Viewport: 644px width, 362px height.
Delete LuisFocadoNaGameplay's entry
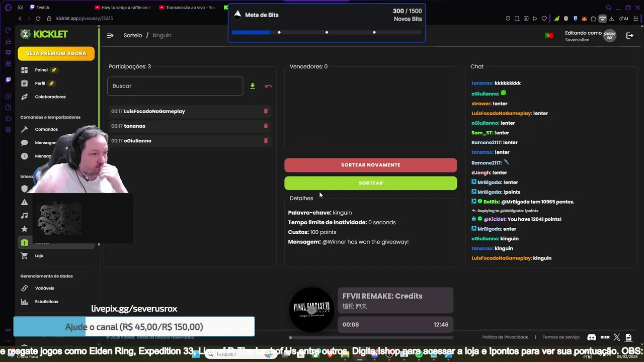266,111
